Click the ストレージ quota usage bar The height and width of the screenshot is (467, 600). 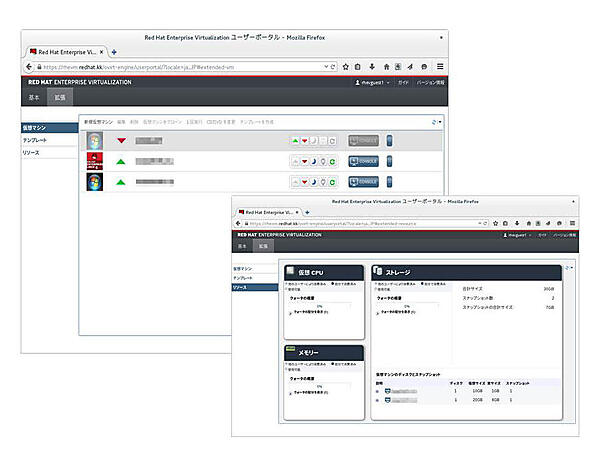click(x=407, y=306)
